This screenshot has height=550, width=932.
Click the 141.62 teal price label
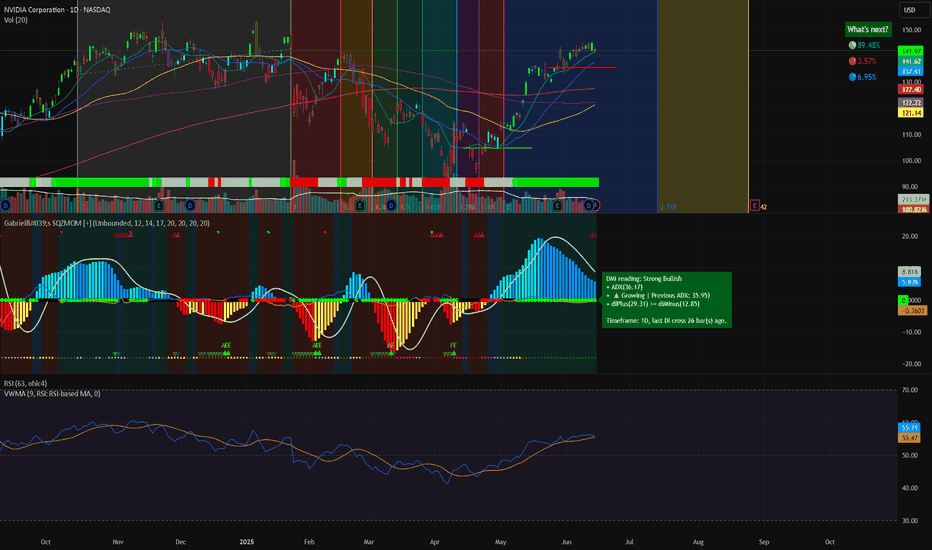pos(911,61)
